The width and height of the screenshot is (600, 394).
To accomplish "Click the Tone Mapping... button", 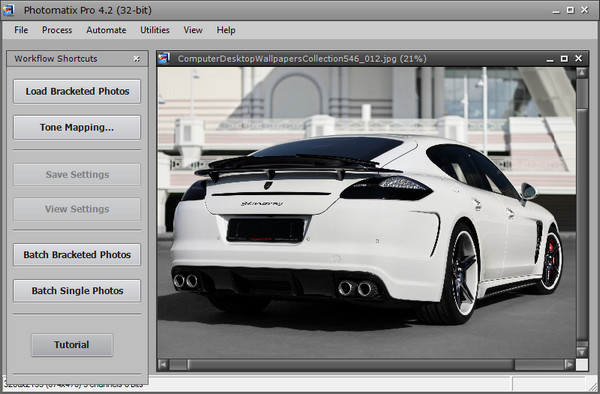I will point(77,127).
